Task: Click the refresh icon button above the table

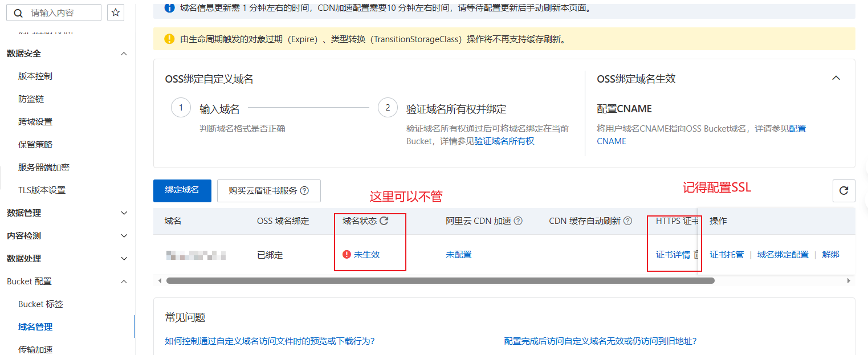Action: (843, 191)
